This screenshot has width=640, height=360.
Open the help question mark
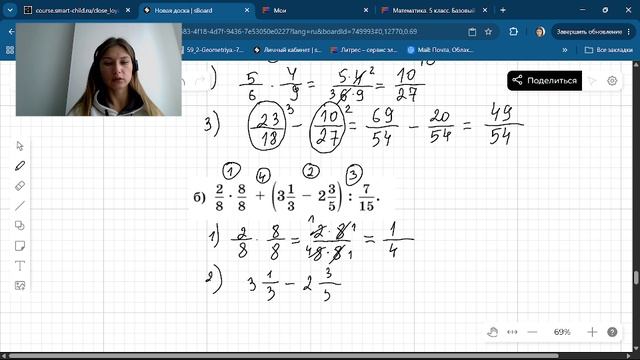point(612,332)
